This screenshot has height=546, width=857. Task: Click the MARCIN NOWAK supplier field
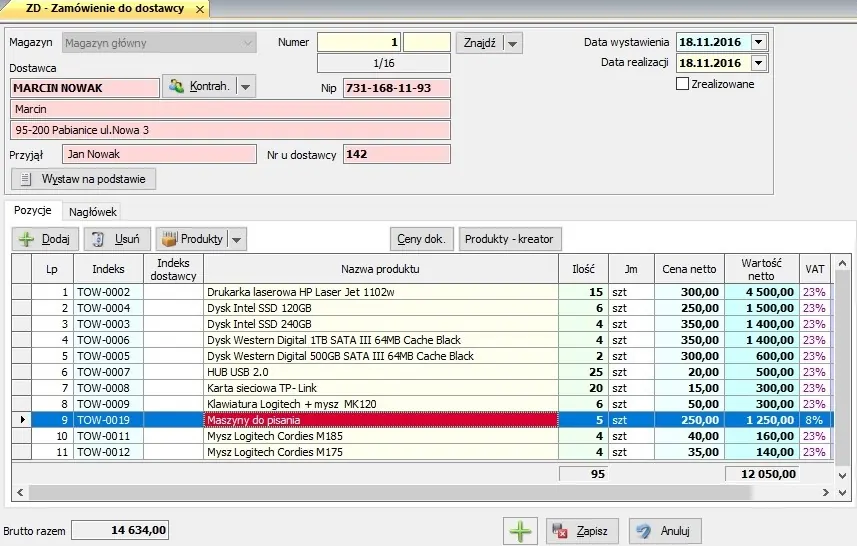85,88
